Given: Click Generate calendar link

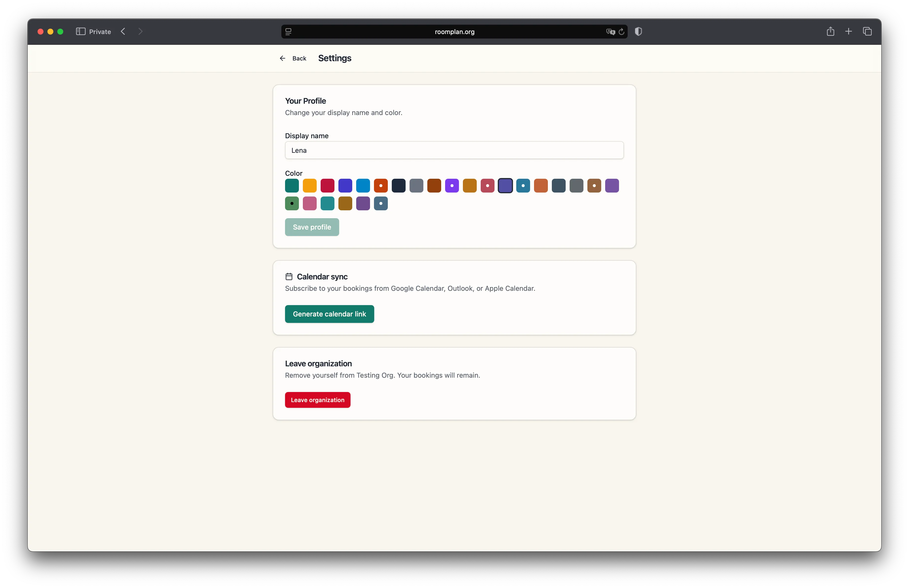Looking at the screenshot, I should click(329, 314).
